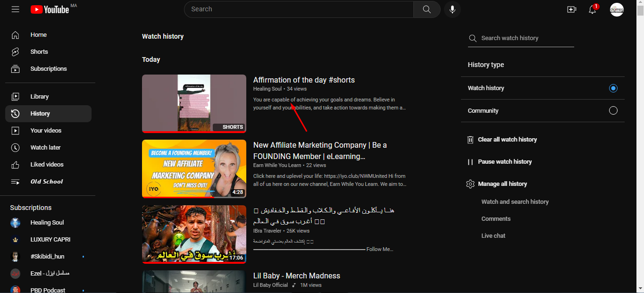Image resolution: width=644 pixels, height=293 pixels.
Task: Click #Skibidi_hun channel avatar
Action: click(16, 257)
